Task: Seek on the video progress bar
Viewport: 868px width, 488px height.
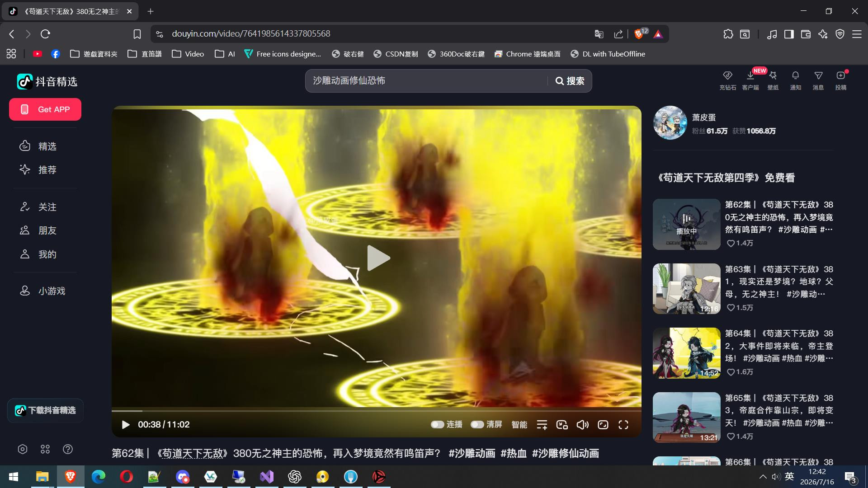Action: click(x=376, y=411)
